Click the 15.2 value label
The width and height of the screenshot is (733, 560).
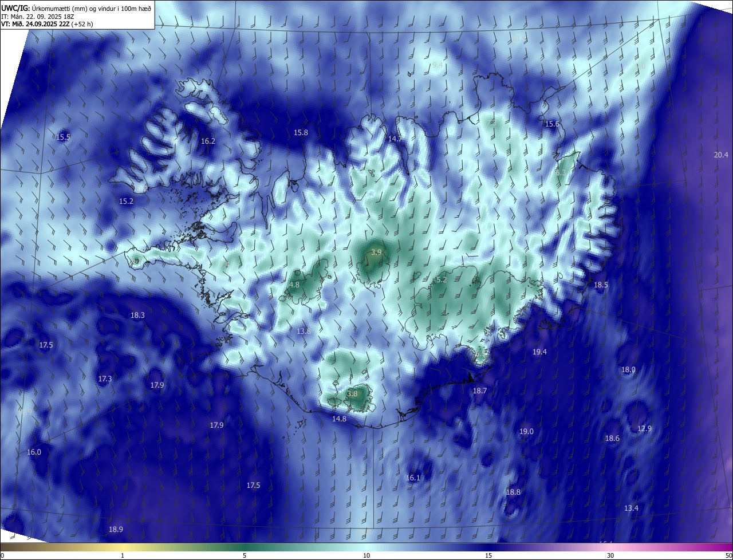tap(126, 202)
